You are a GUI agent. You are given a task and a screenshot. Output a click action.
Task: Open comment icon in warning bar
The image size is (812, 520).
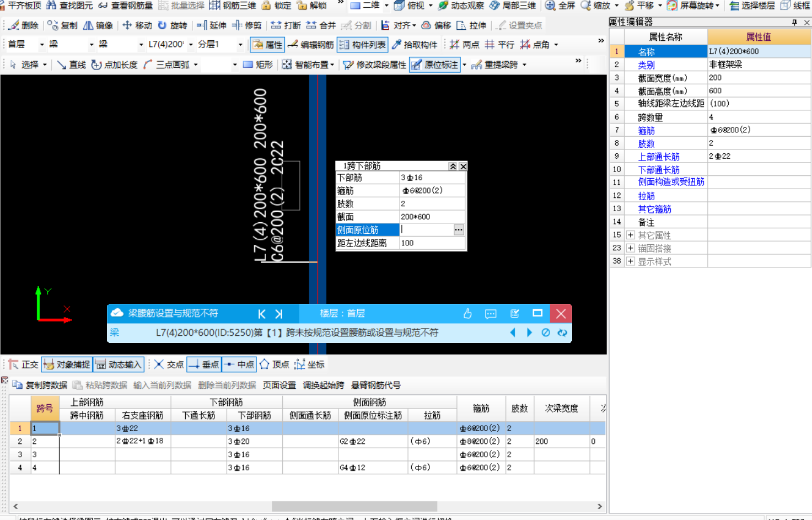pyautogui.click(x=491, y=313)
